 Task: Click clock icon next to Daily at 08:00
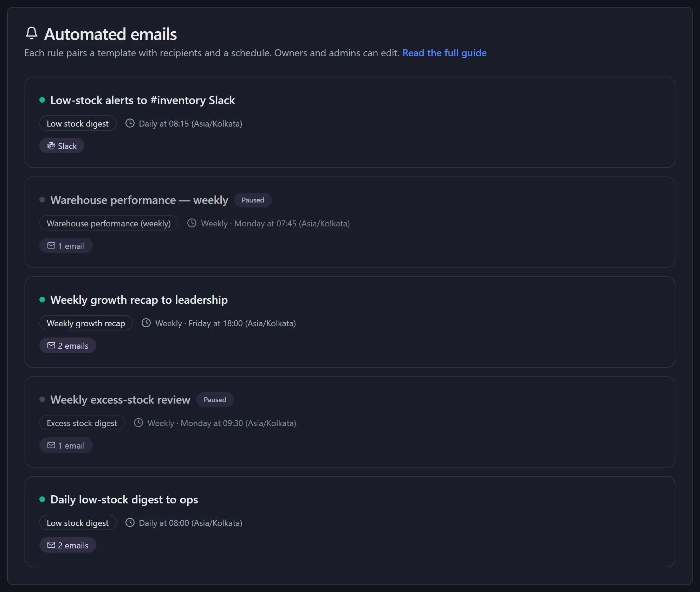pos(130,523)
